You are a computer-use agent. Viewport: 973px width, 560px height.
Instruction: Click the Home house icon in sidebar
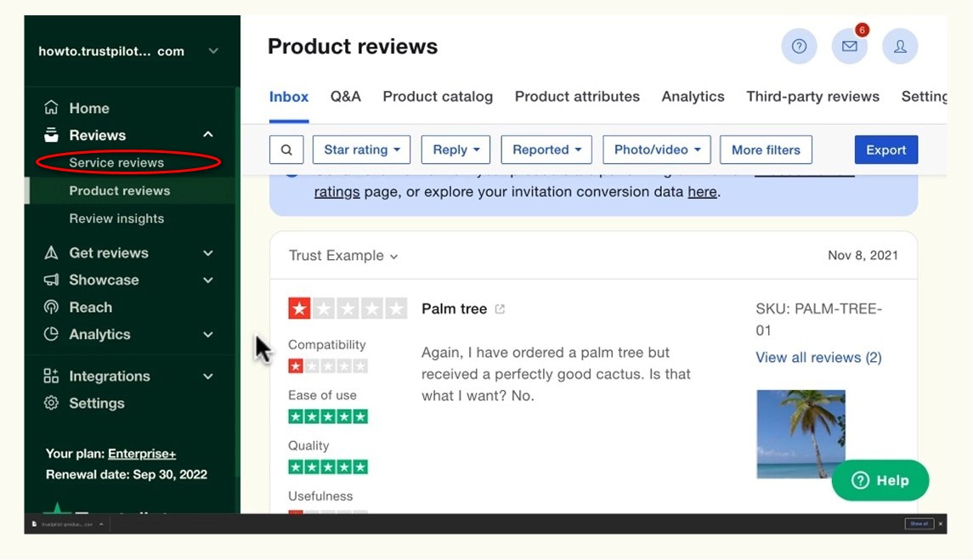coord(52,108)
